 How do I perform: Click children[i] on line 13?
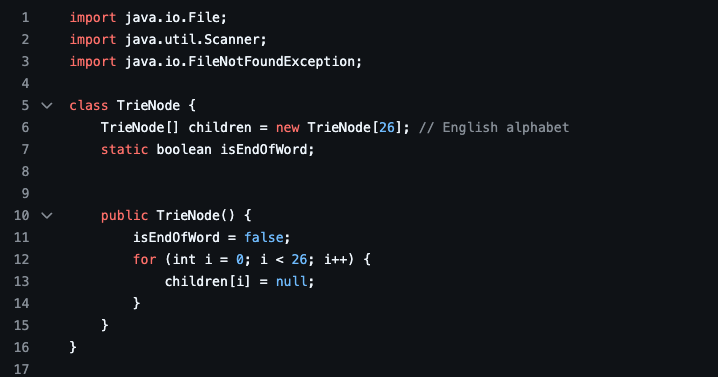[x=208, y=282]
